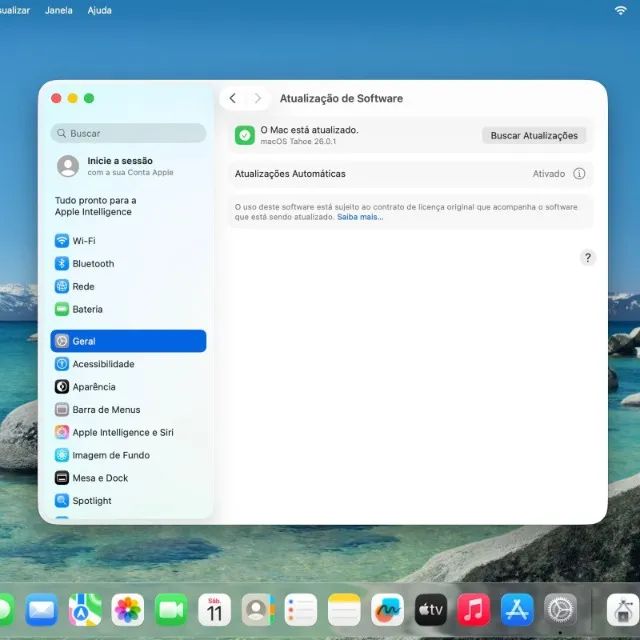The width and height of the screenshot is (640, 640).
Task: Click O Mac está atualizado text
Action: [x=309, y=130]
